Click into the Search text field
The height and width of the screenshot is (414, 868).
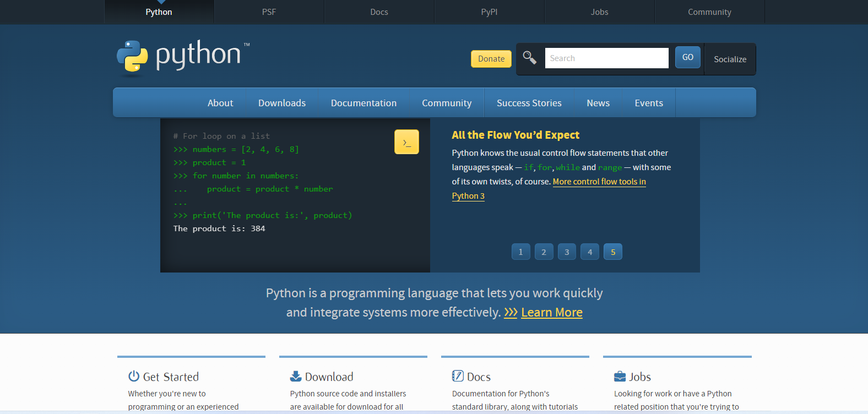(x=606, y=58)
